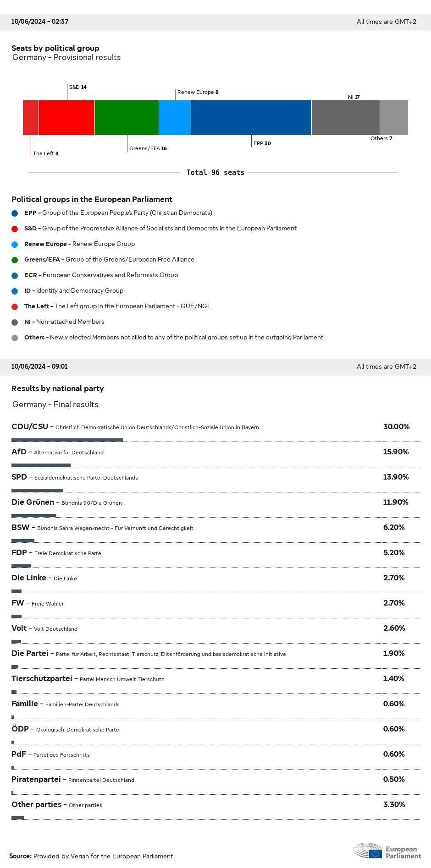Viewport: 431px width, 868px height.
Task: Click the EPP blue legend dot
Action: (15, 213)
